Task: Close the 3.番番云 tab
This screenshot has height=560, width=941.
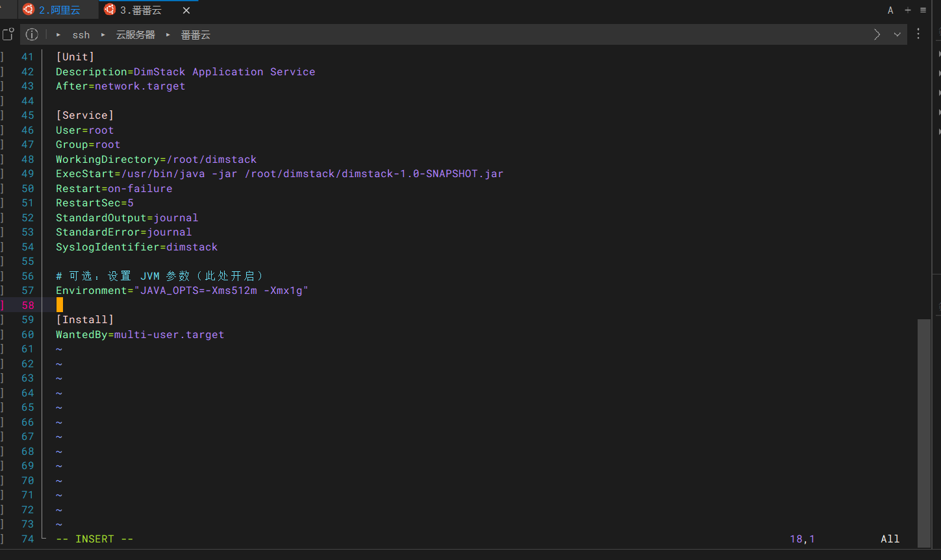Action: point(186,10)
